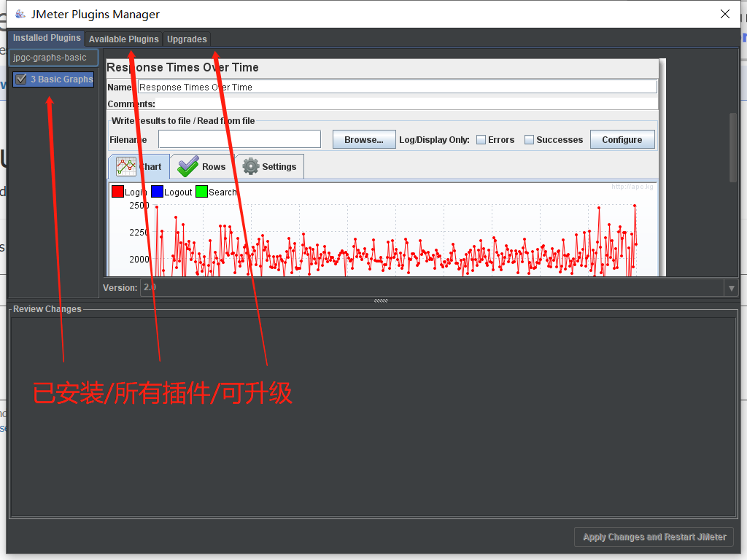Screen dimensions: 747x560
Task: Click the red Login legend swatch
Action: (x=117, y=191)
